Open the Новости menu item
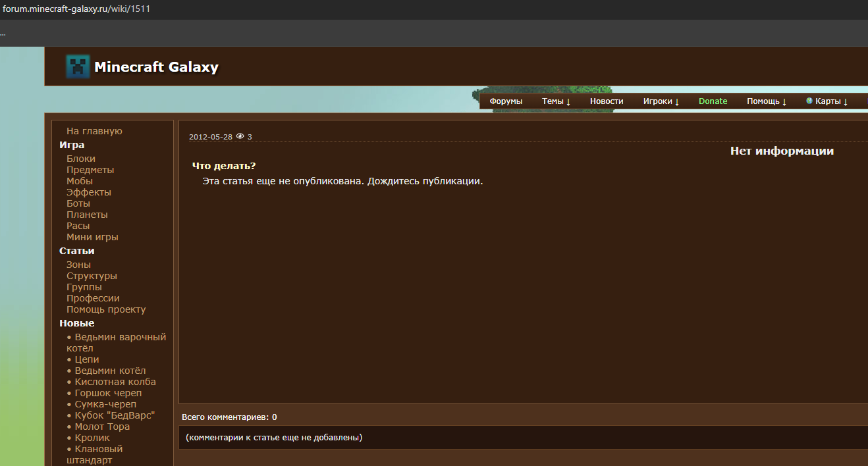 (607, 101)
